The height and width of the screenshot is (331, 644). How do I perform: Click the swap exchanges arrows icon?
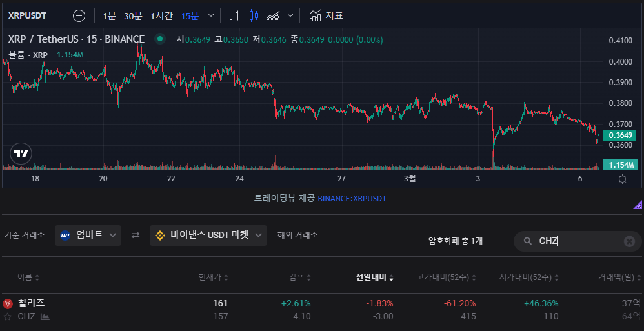[x=136, y=236]
